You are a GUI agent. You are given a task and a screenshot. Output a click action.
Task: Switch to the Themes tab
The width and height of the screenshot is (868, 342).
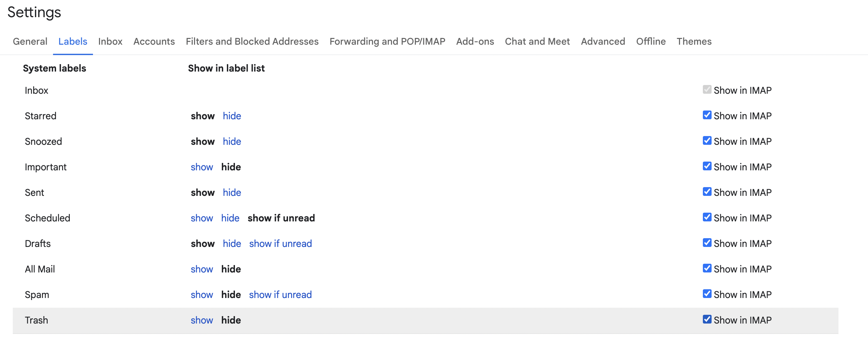(x=694, y=41)
